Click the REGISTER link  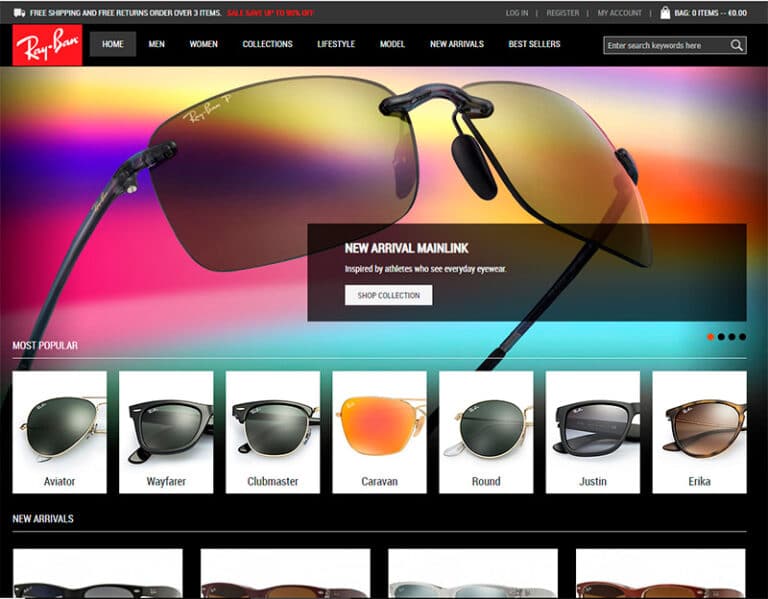tap(562, 13)
